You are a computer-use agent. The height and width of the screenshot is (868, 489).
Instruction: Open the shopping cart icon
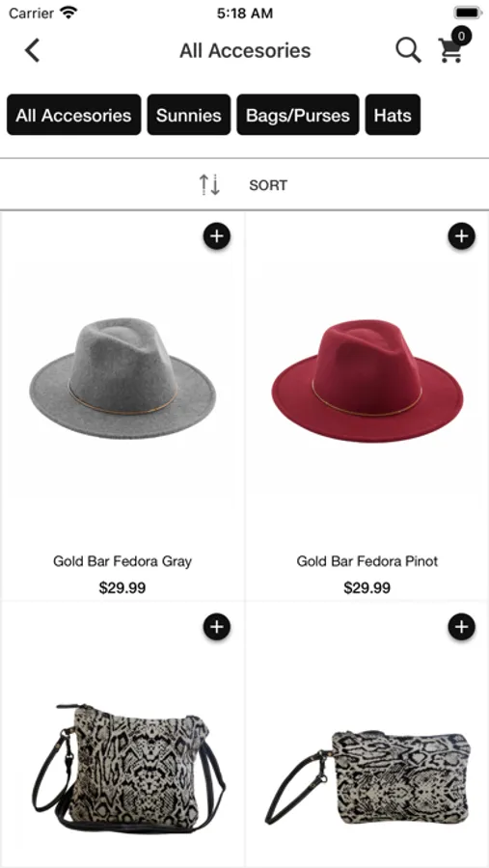coord(449,50)
